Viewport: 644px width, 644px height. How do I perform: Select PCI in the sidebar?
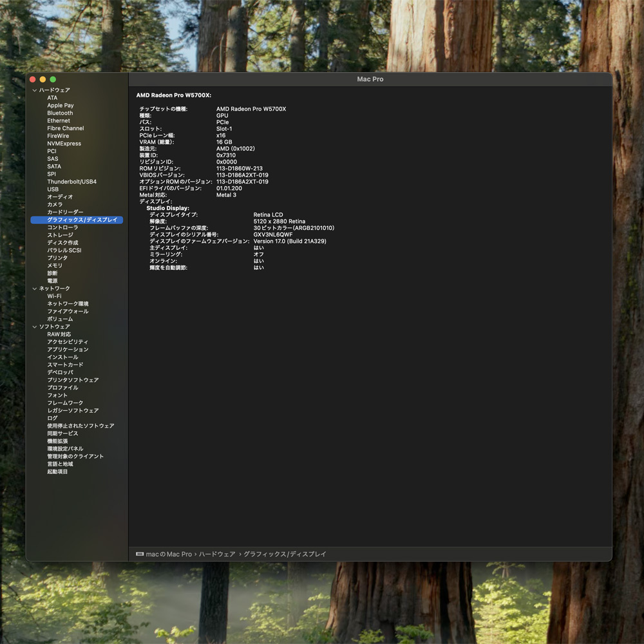tap(52, 151)
